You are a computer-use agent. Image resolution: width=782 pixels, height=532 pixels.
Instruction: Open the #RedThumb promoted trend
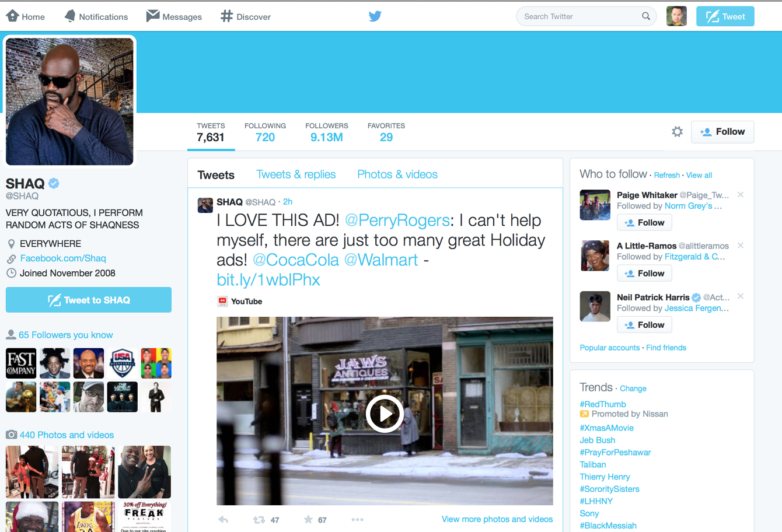(x=603, y=404)
